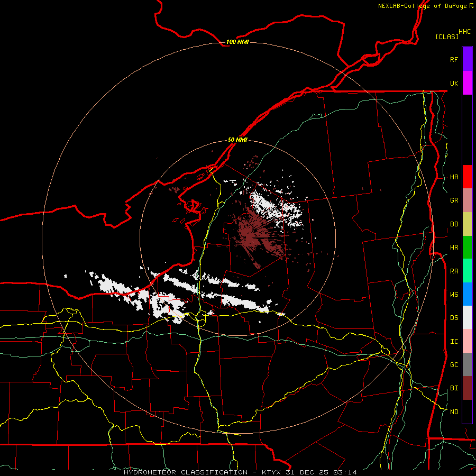476x476 pixels.
Task: Select the IC light pink legend swatch
Action: (467, 341)
